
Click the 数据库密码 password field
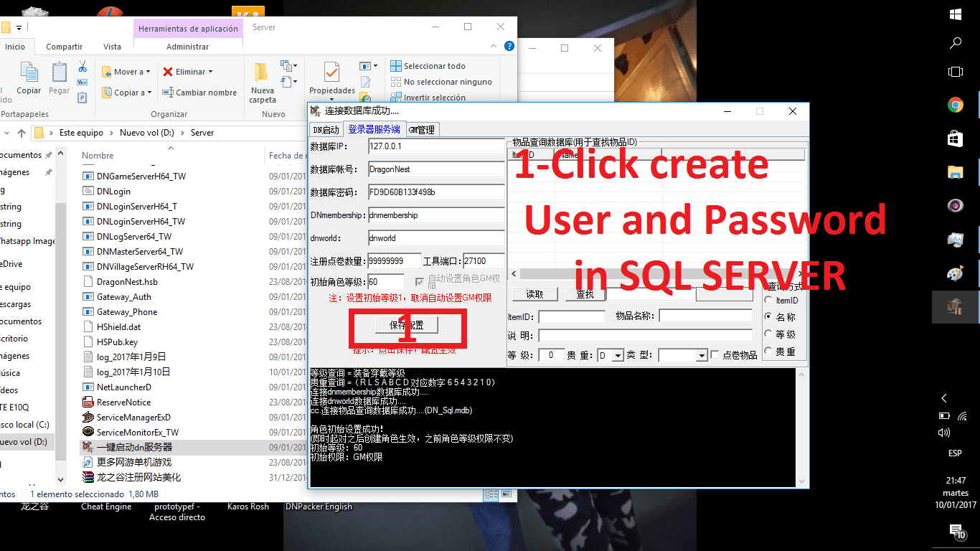pyautogui.click(x=436, y=192)
